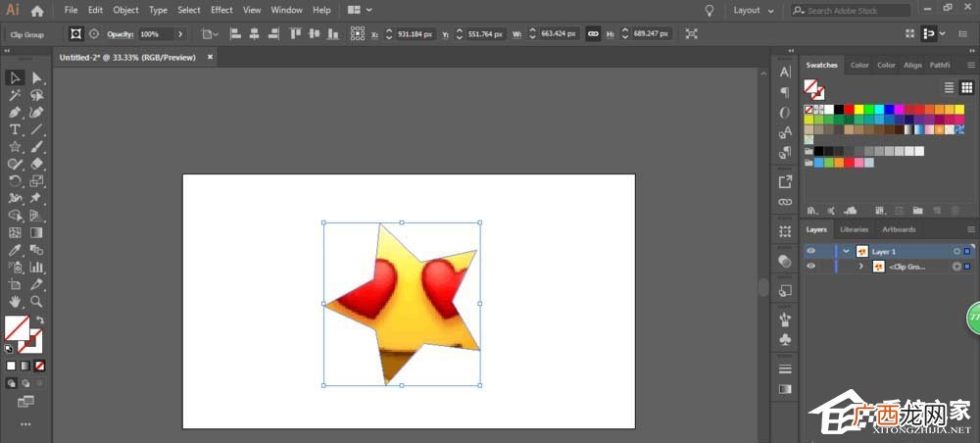Activate the Type tool

[15, 129]
